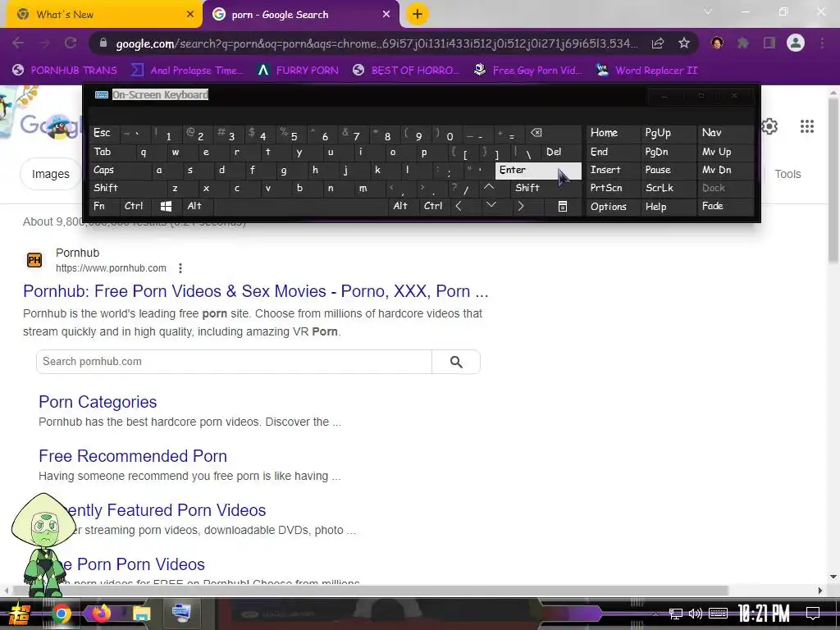
Task: Tap the left arrow key on the keyboard
Action: 459,206
